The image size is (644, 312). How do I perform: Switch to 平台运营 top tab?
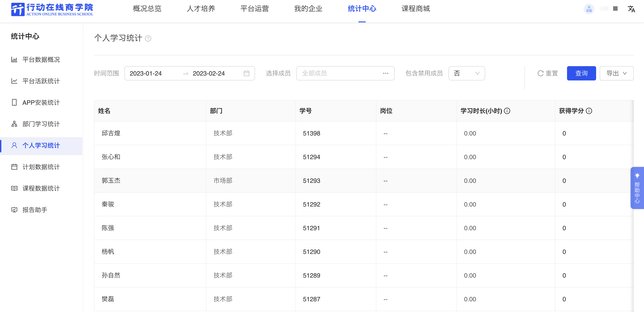(254, 9)
